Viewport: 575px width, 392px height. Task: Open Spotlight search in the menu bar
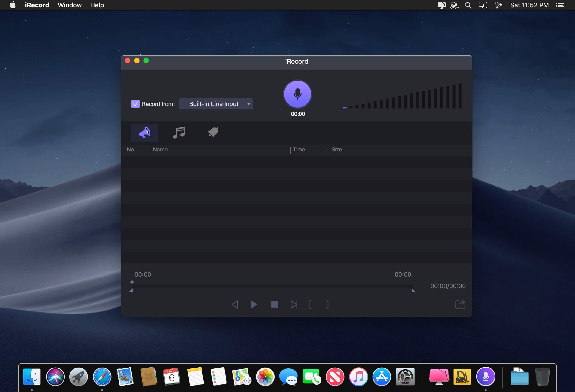point(468,5)
